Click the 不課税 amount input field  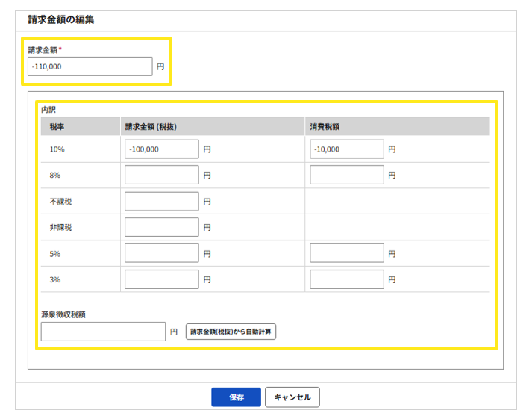click(x=162, y=202)
